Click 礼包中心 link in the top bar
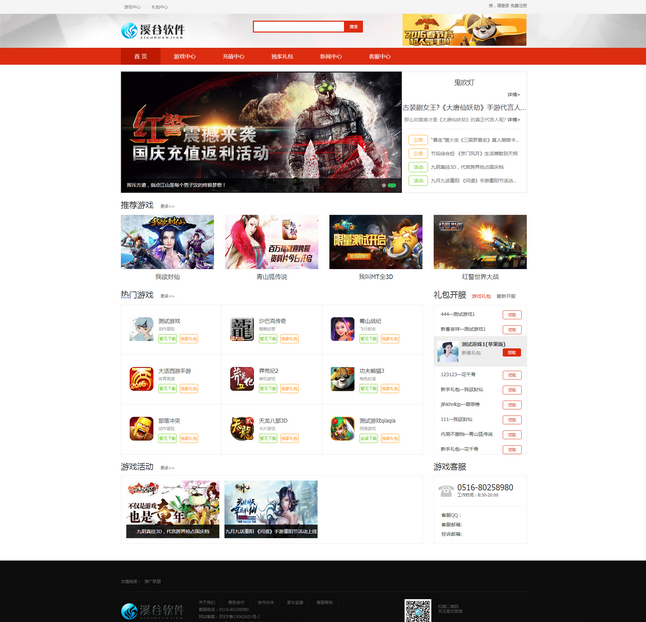646x622 pixels. point(159,7)
